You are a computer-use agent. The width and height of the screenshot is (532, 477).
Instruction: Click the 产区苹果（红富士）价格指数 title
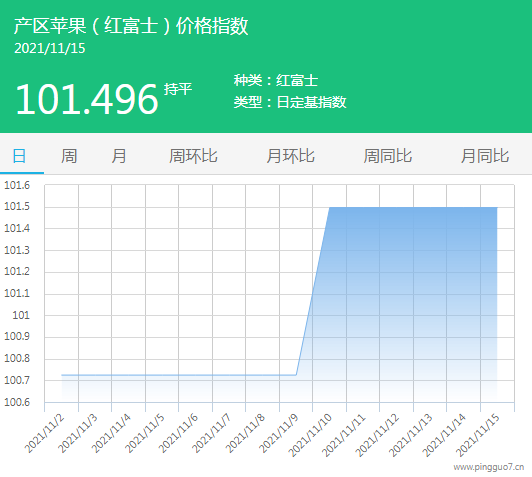click(131, 26)
